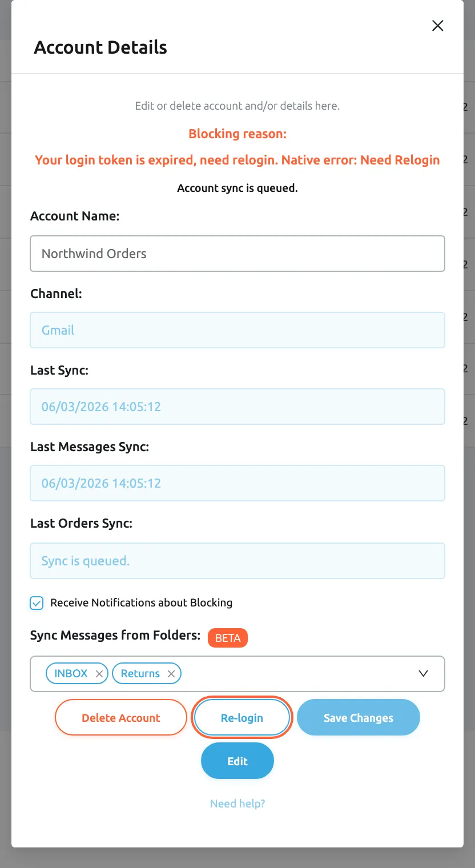Click the 'Account sync is queued.' text
Screen dimensions: 475x868
237,188
